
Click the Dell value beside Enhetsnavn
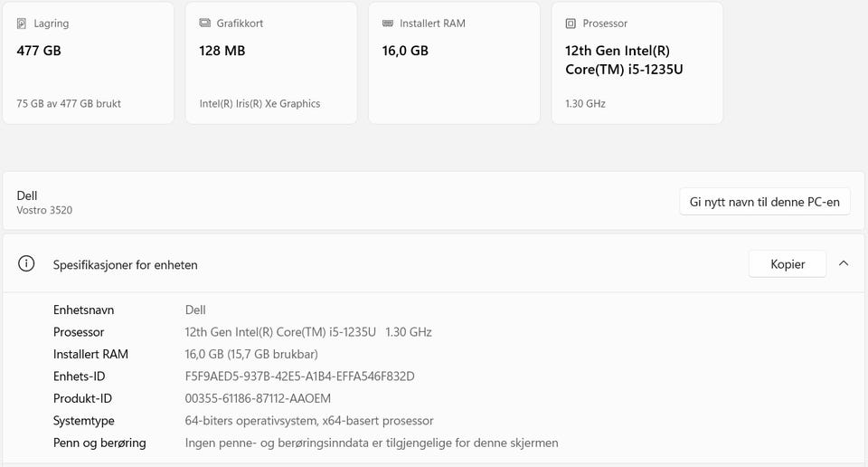click(x=195, y=310)
